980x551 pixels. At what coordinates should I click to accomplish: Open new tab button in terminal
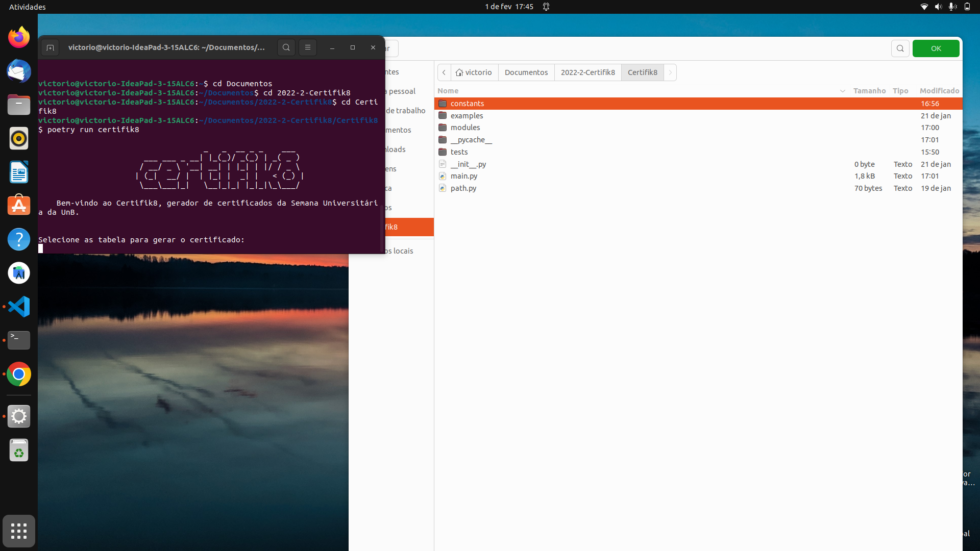tap(50, 47)
